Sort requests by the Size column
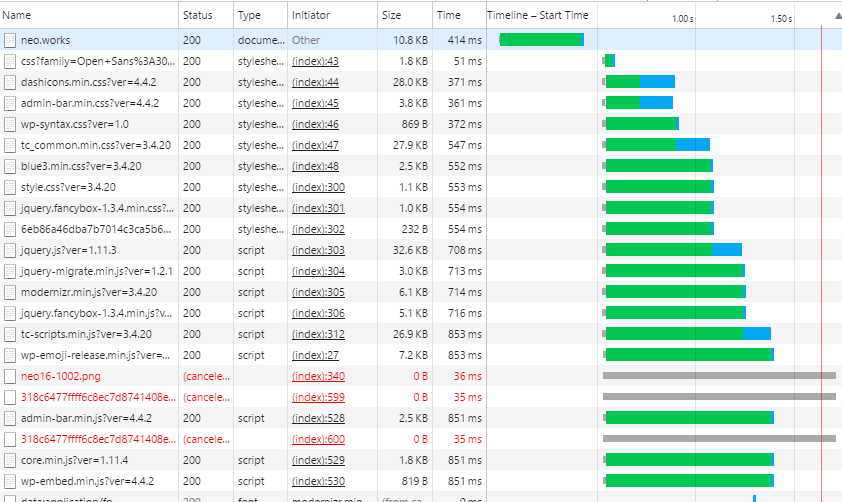The width and height of the screenshot is (842, 502). 405,16
